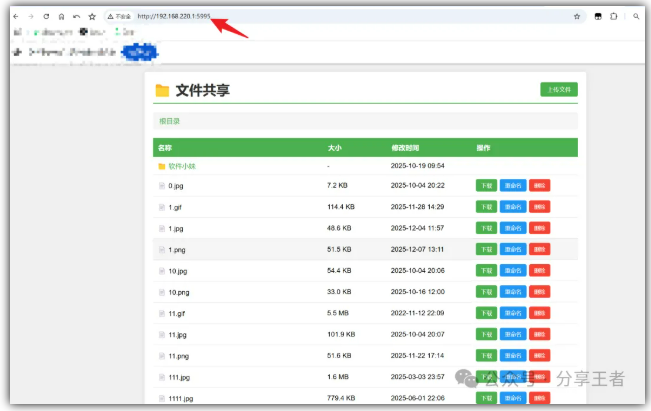The height and width of the screenshot is (411, 651).
Task: Click the browser back arrow
Action: coord(13,17)
